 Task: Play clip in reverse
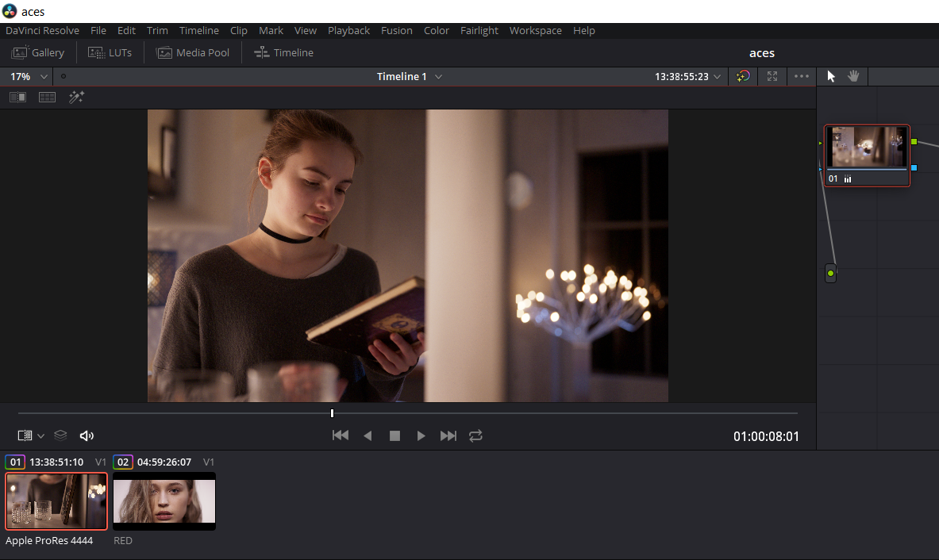pos(368,435)
